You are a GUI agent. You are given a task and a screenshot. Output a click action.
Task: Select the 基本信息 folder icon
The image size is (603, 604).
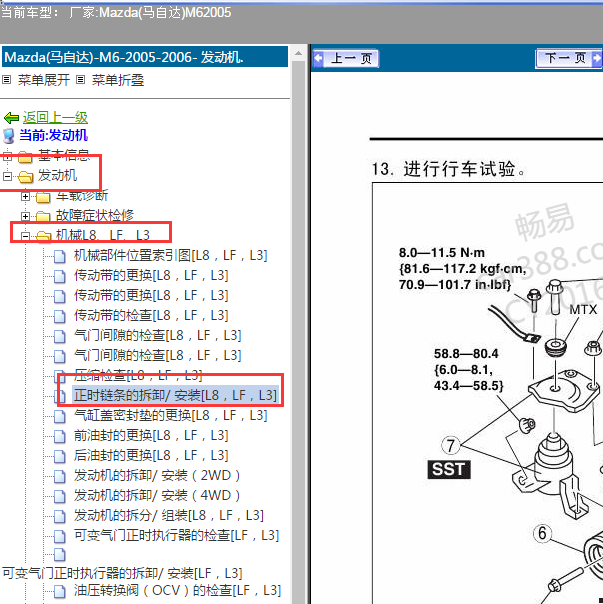pos(25,157)
